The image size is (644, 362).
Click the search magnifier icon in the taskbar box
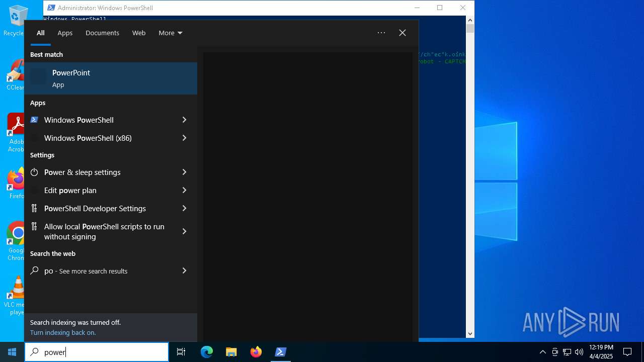(34, 352)
